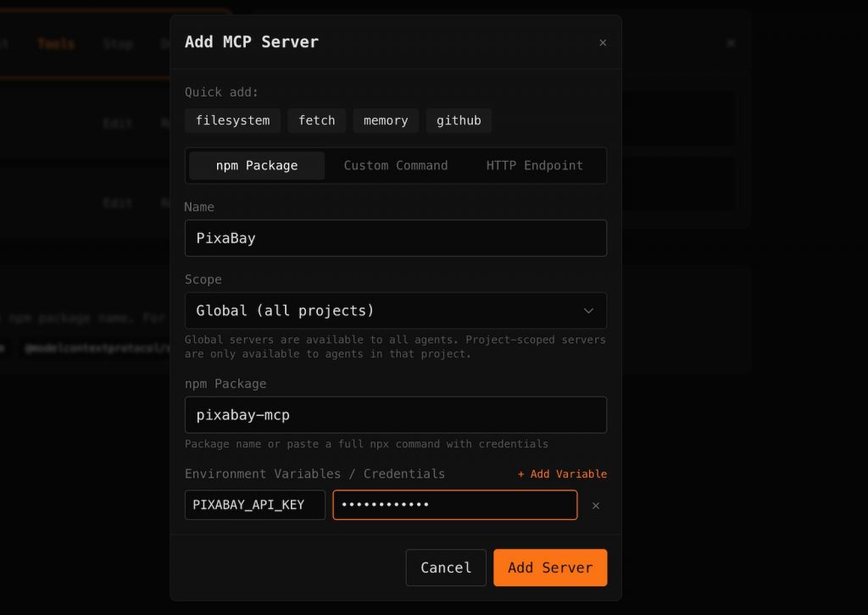Viewport: 868px width, 615px height.
Task: Click the npm Package field pixabay-mcp
Action: (396, 415)
